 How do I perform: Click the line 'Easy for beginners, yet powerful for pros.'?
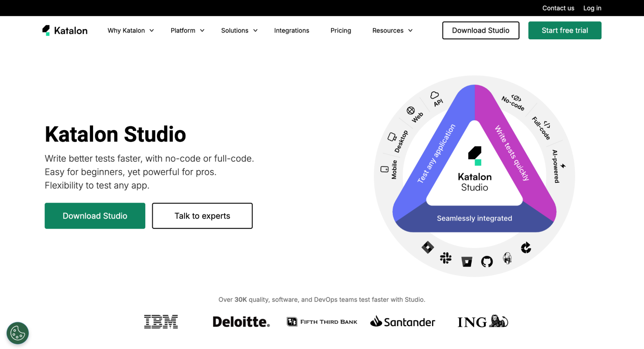point(130,172)
